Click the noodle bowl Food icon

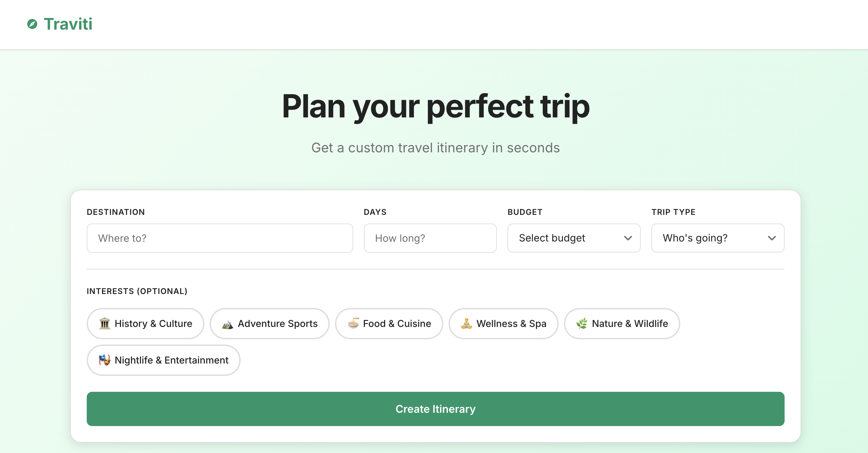(x=353, y=323)
